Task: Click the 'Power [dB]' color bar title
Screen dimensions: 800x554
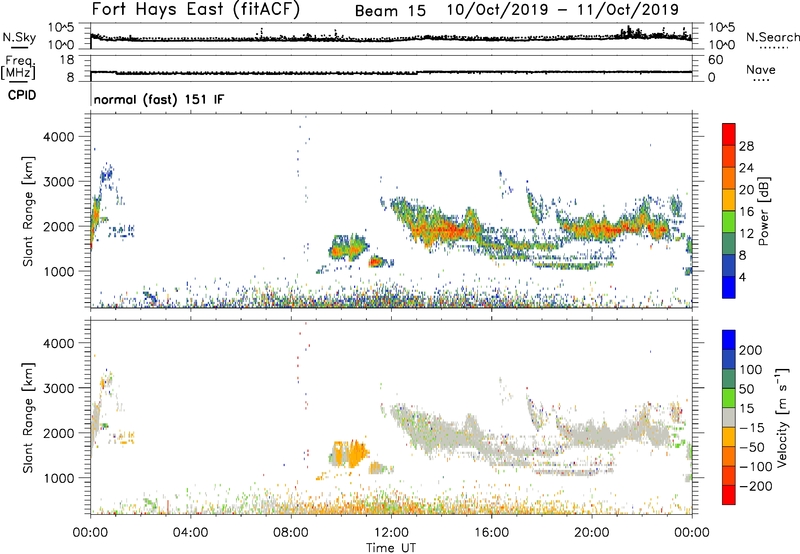Action: pos(763,211)
